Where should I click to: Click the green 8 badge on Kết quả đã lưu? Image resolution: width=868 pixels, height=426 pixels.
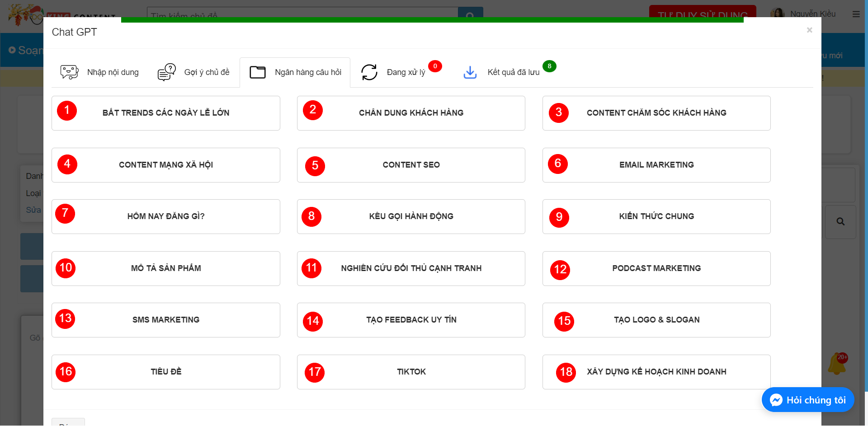click(x=549, y=66)
